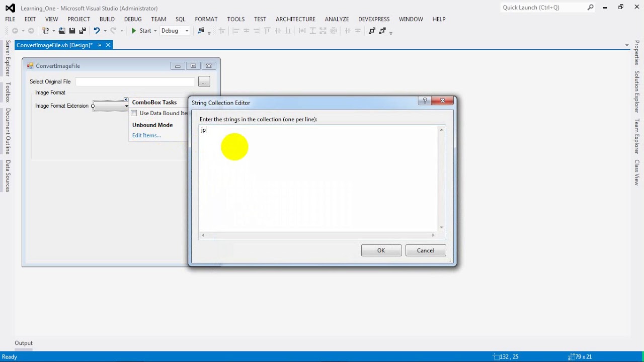
Task: Click the browse '...' button on form
Action: tap(204, 81)
